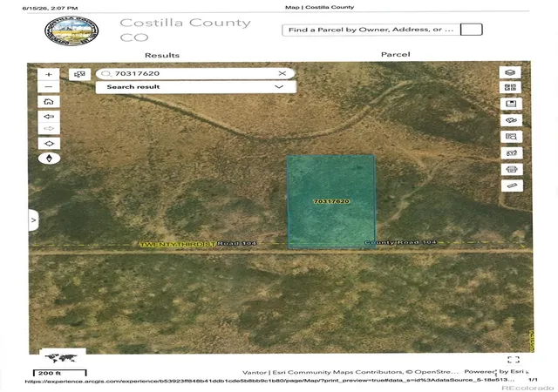Viewport: 558px width, 392px height.
Task: Click the magnifier icon in map search
Action: point(105,74)
